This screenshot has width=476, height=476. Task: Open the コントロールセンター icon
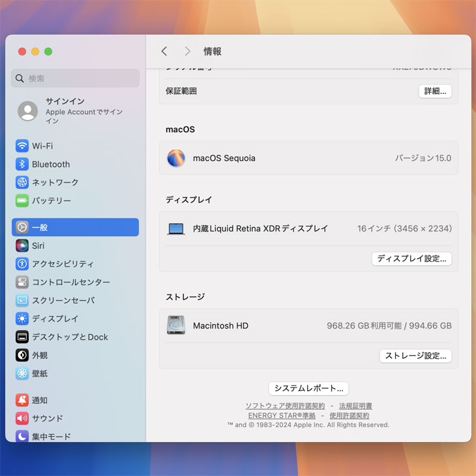(22, 282)
